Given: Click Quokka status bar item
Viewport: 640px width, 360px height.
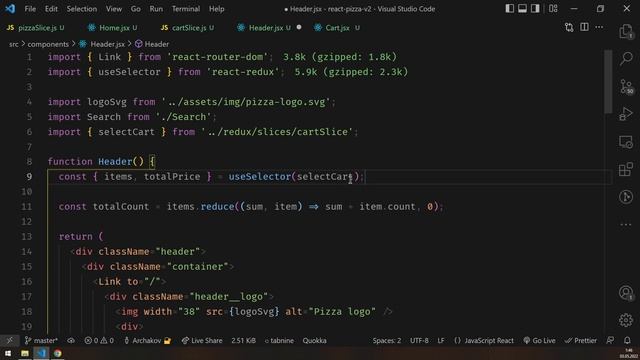Looking at the screenshot, I should click(314, 340).
